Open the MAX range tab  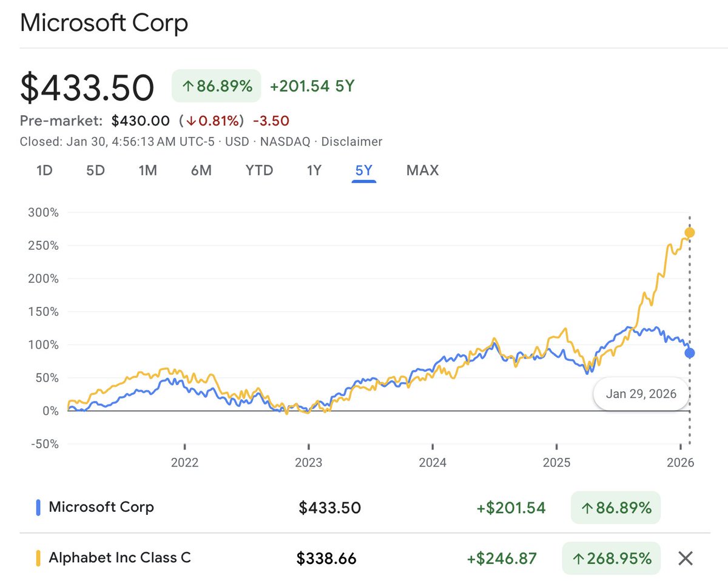pyautogui.click(x=422, y=170)
